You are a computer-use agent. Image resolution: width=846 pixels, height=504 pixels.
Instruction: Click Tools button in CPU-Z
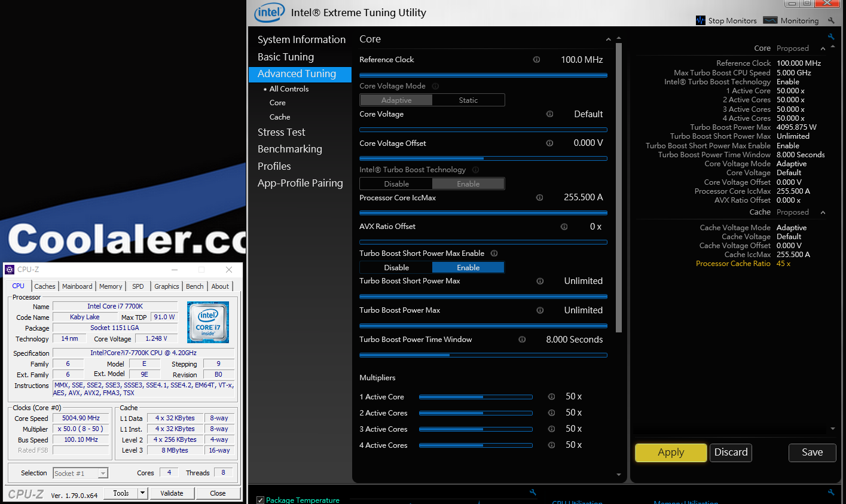(121, 493)
